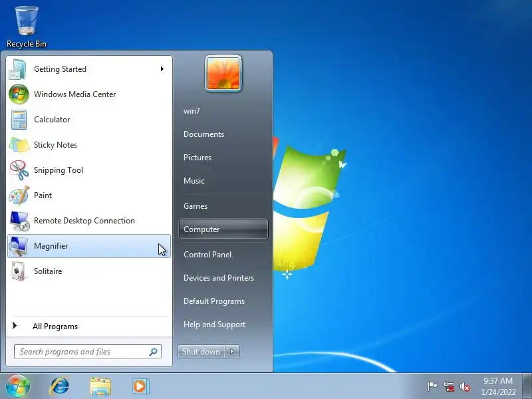Viewport: 532px width, 399px height.
Task: Launch Windows Media Center icon
Action: [x=19, y=94]
